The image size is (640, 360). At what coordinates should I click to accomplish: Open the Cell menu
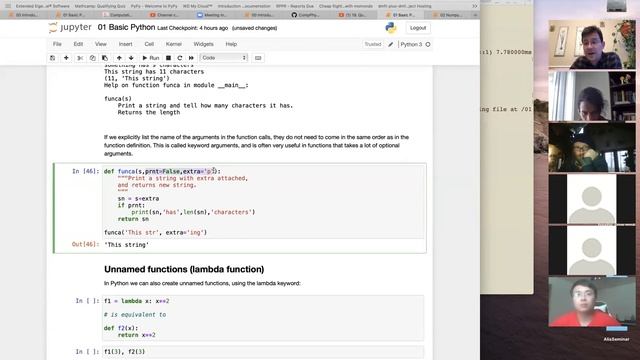point(149,44)
